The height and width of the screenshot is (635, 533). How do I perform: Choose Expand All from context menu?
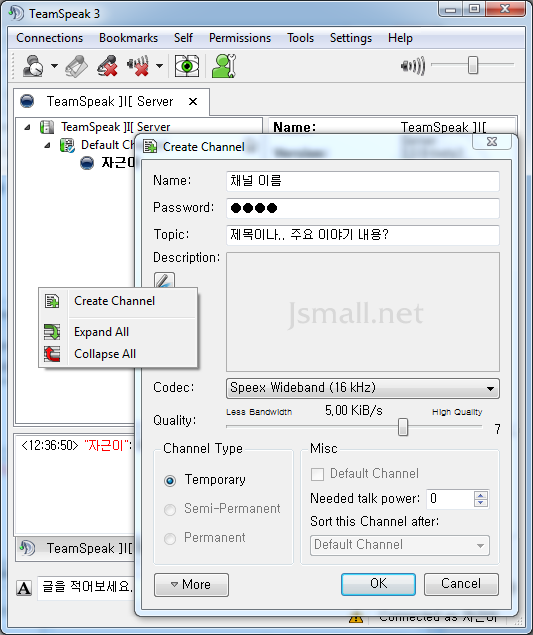[x=101, y=332]
